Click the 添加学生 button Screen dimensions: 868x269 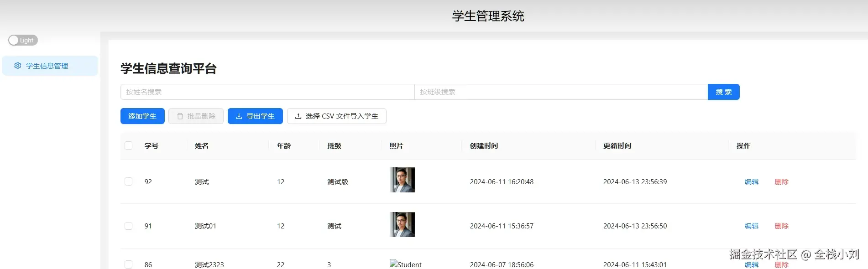pyautogui.click(x=142, y=116)
